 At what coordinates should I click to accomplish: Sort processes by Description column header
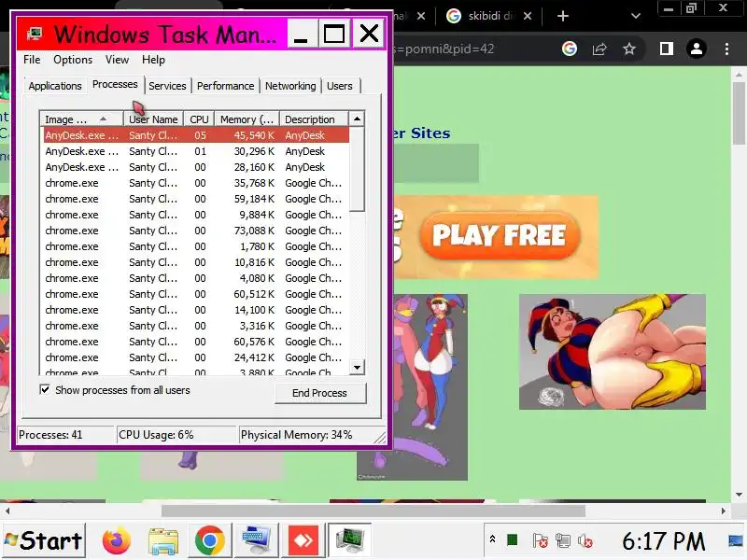(314, 119)
